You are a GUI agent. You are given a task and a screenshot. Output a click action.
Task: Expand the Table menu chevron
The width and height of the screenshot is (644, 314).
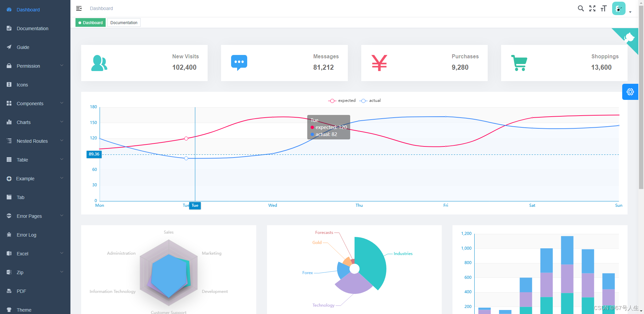click(62, 160)
